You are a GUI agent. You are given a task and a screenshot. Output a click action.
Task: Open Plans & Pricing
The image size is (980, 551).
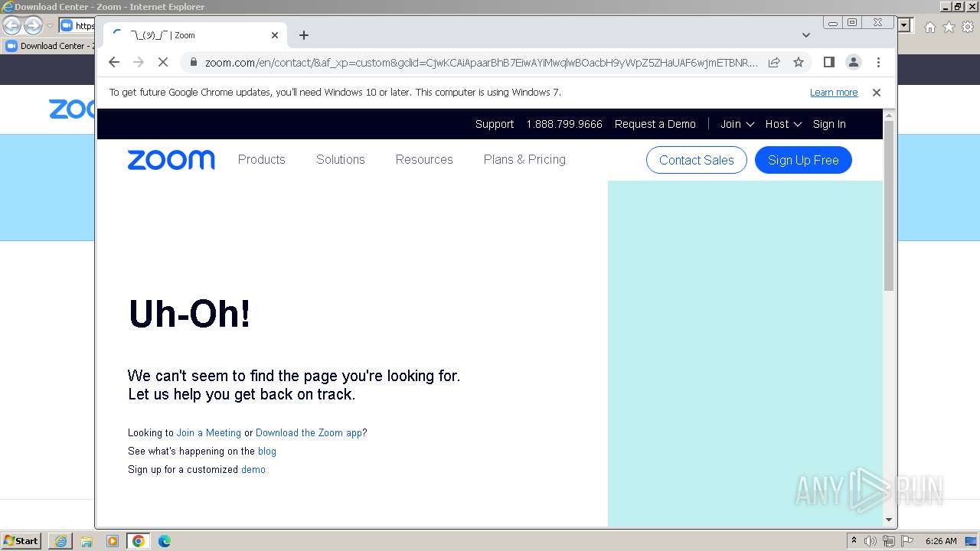click(x=524, y=159)
